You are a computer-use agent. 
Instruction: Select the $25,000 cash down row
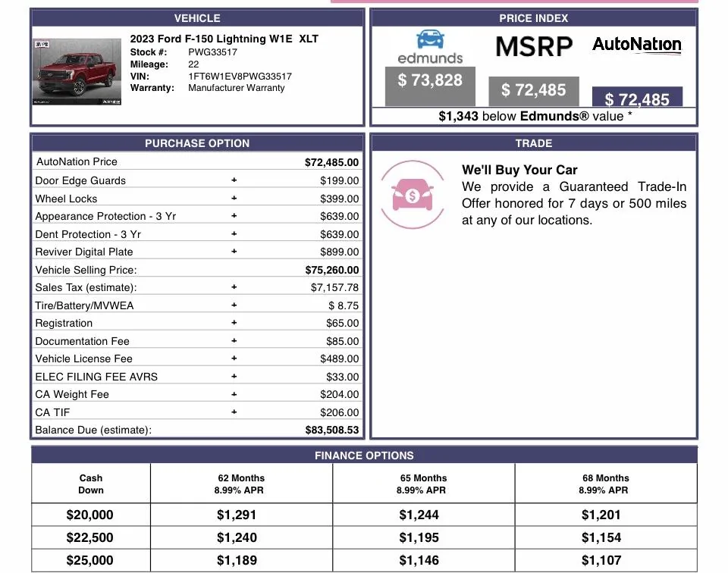tap(89, 560)
